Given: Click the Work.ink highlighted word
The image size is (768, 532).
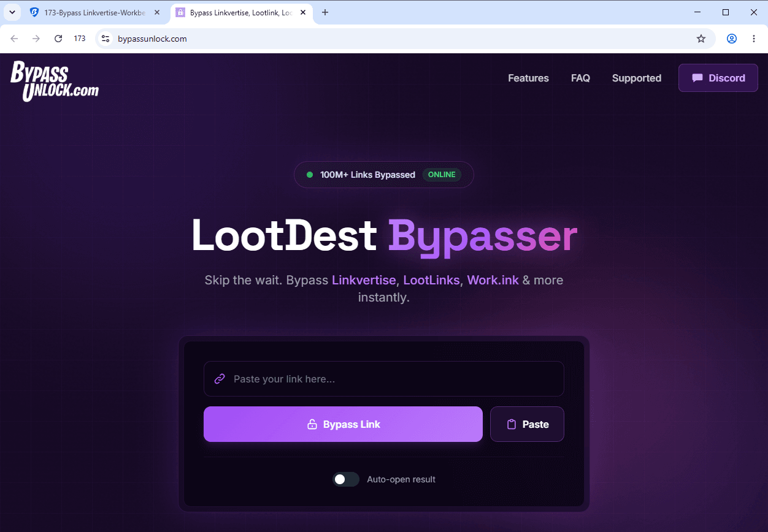Looking at the screenshot, I should point(493,280).
